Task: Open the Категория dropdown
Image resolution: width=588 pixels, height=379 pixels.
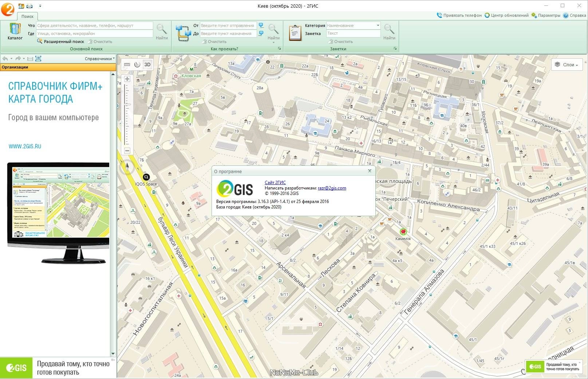Action: click(378, 26)
